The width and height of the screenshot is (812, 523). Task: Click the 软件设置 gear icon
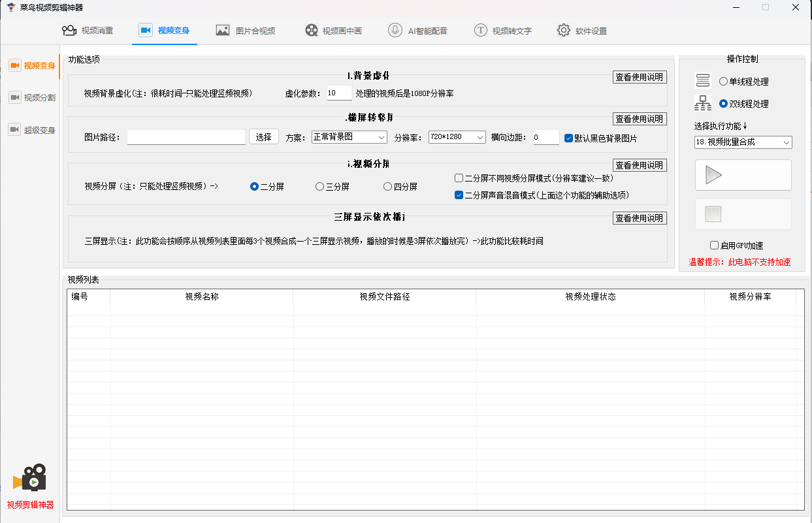point(564,31)
